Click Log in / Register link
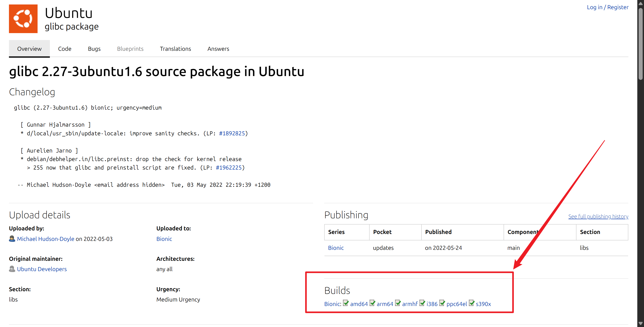This screenshot has height=327, width=644. click(x=608, y=7)
